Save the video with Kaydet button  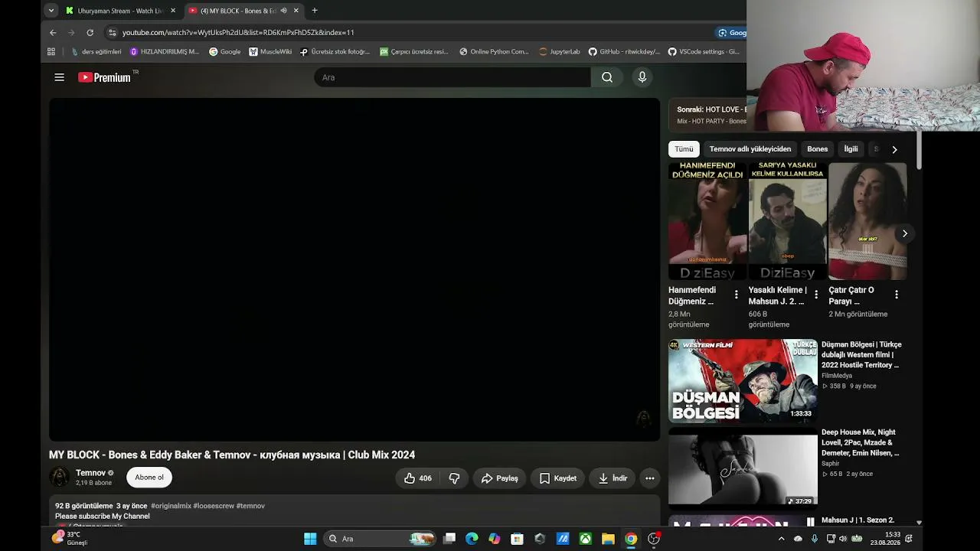click(557, 478)
